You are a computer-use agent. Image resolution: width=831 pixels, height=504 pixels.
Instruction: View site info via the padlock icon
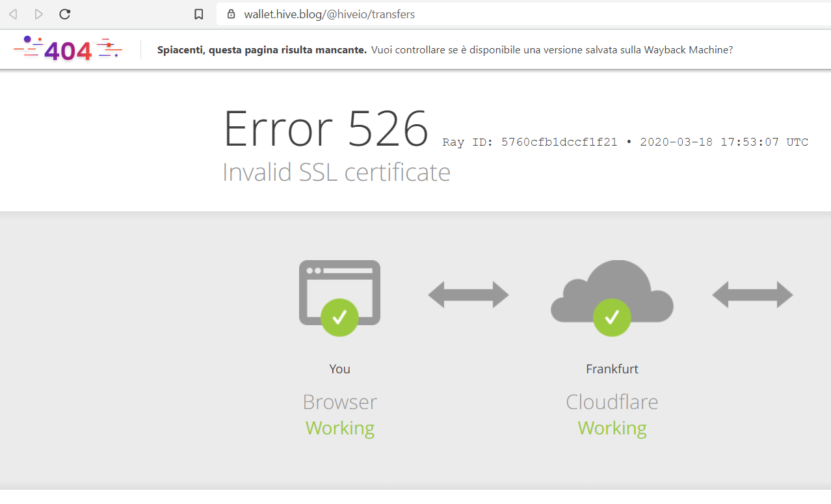231,14
